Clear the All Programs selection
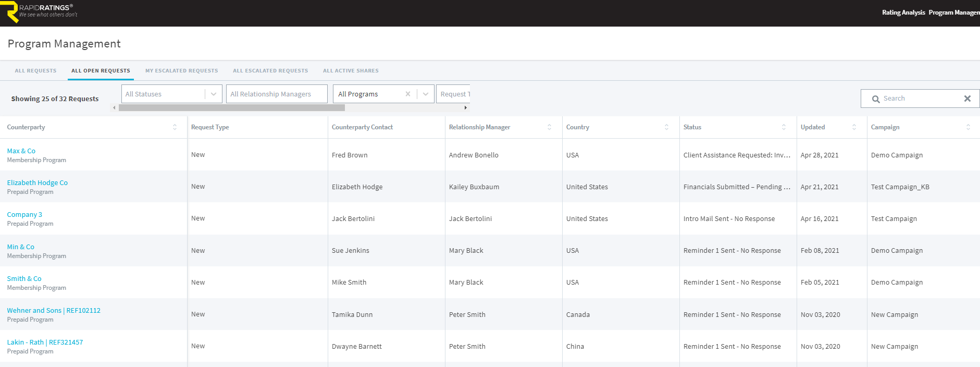 click(x=408, y=94)
